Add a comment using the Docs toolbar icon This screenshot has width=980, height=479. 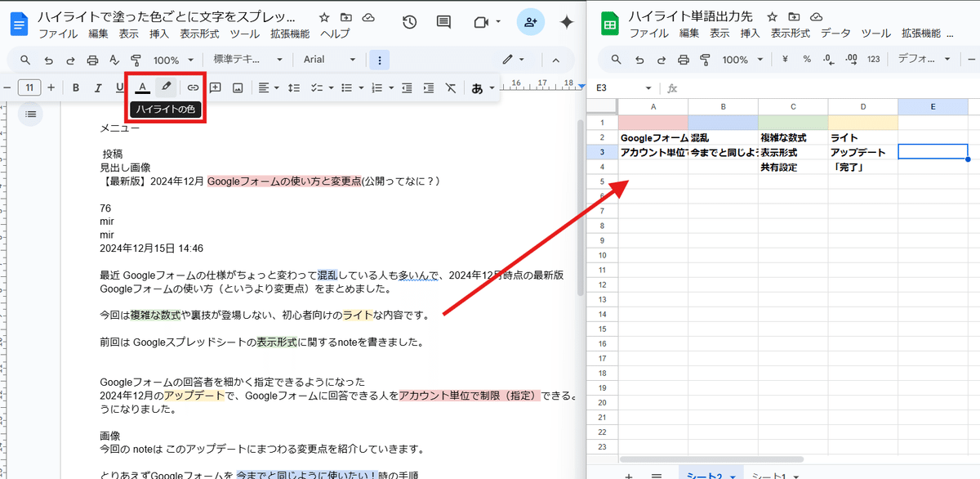pyautogui.click(x=216, y=87)
